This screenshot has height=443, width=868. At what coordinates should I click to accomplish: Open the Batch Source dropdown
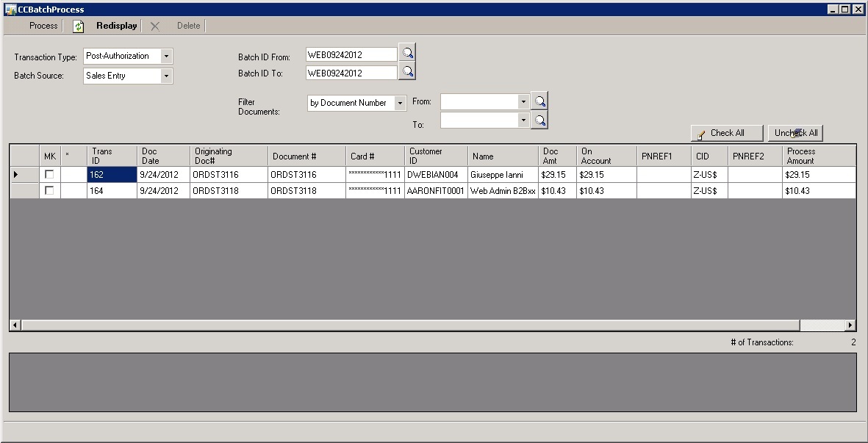167,76
